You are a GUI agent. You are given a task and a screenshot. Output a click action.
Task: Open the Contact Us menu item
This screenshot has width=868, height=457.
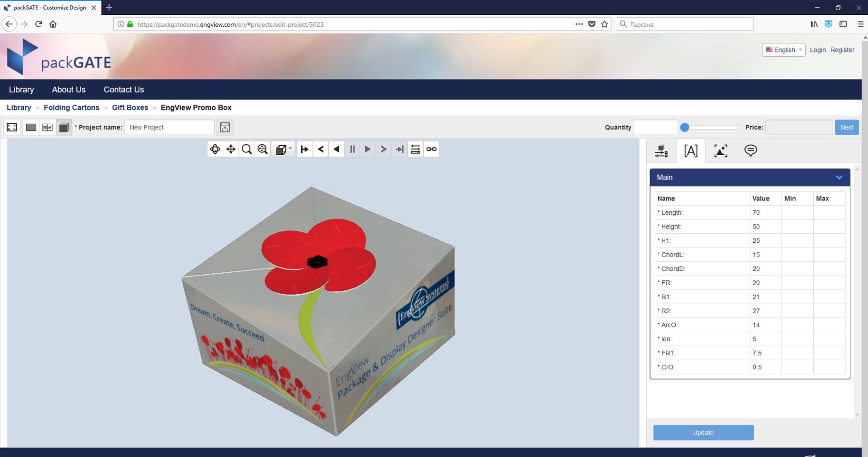coord(124,89)
